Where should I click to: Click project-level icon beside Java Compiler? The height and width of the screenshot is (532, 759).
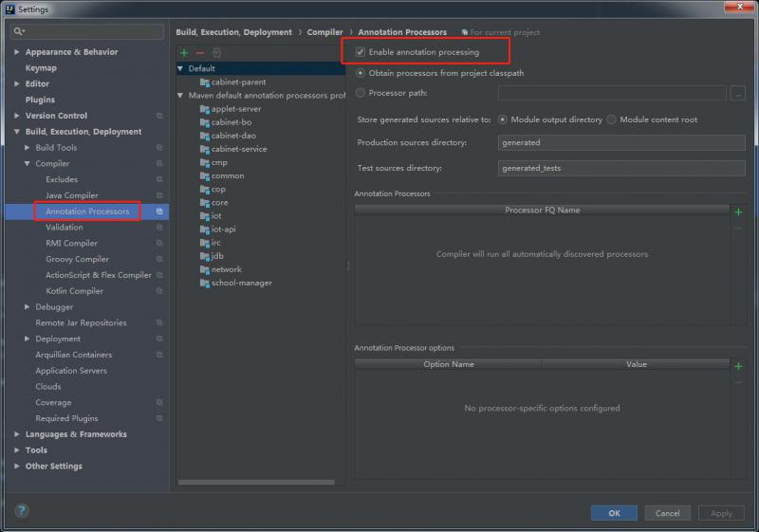(159, 195)
